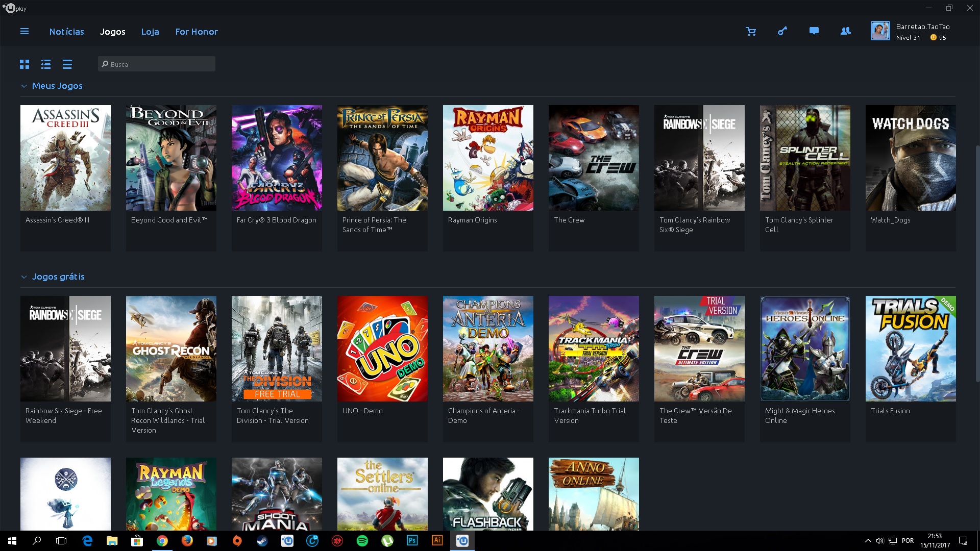This screenshot has width=980, height=551.
Task: Go to the Notícias tab
Action: coord(67,32)
